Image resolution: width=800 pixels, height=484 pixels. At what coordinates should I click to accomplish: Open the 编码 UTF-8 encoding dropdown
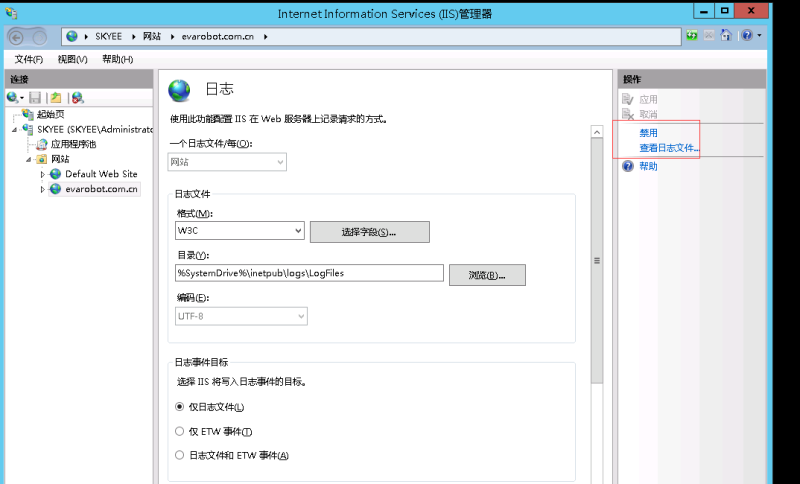tap(241, 316)
